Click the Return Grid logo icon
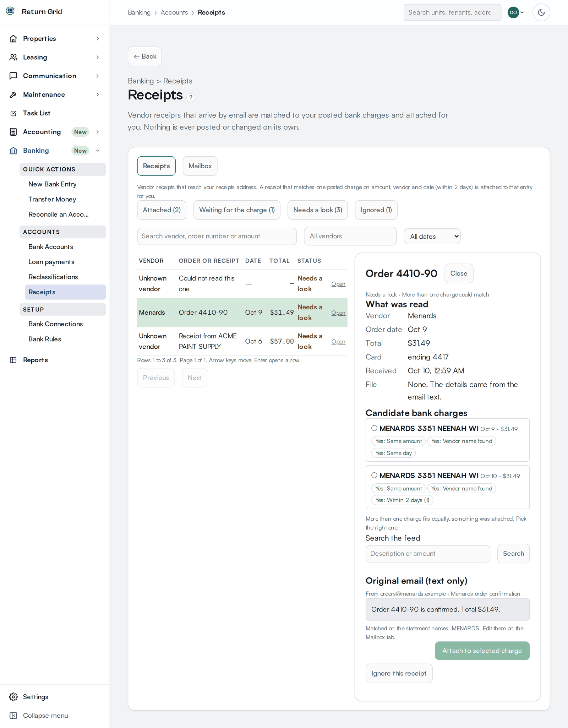Image resolution: width=568 pixels, height=728 pixels. pos(10,11)
